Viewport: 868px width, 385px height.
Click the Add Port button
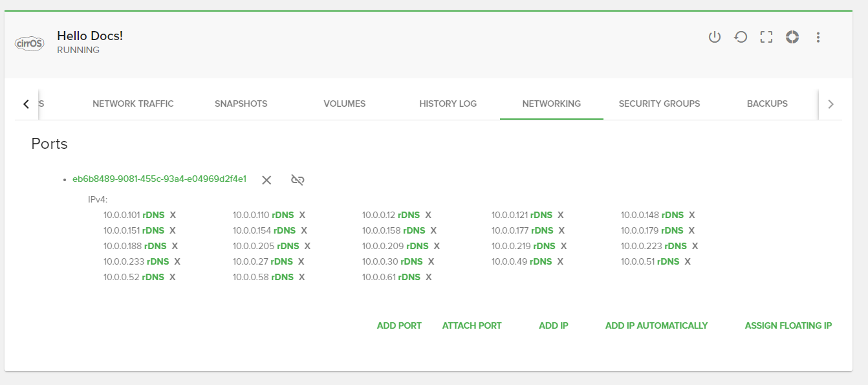[x=399, y=325]
